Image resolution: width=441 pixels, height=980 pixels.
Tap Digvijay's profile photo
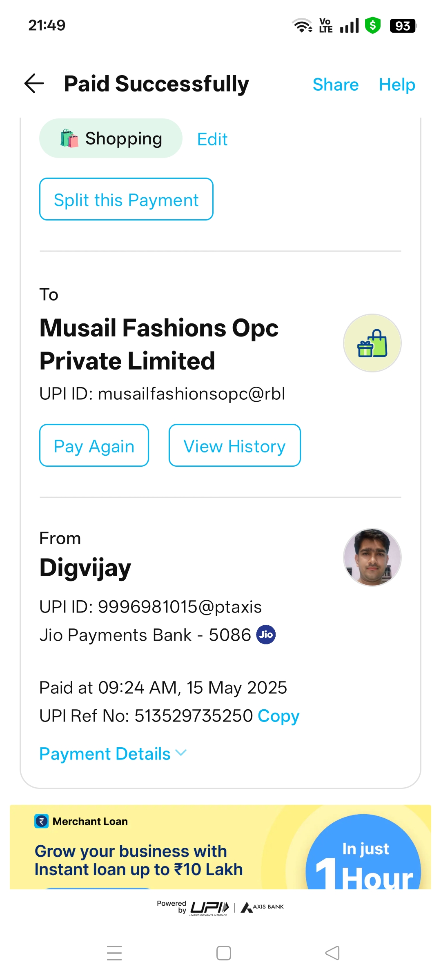click(x=372, y=557)
